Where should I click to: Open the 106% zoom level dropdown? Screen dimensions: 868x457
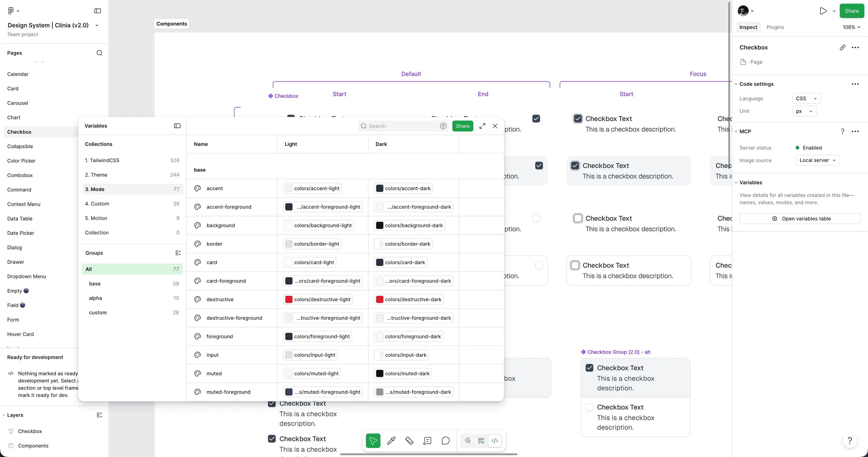tap(852, 27)
